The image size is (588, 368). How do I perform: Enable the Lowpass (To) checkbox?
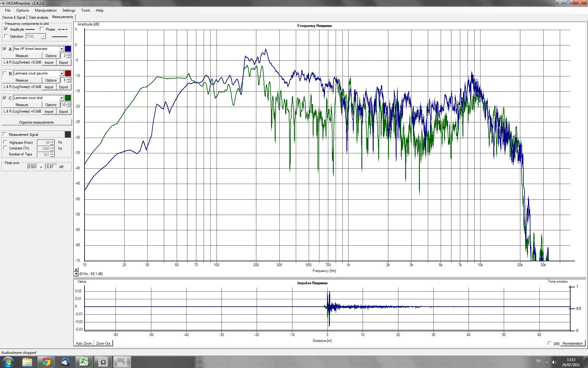tap(5, 148)
